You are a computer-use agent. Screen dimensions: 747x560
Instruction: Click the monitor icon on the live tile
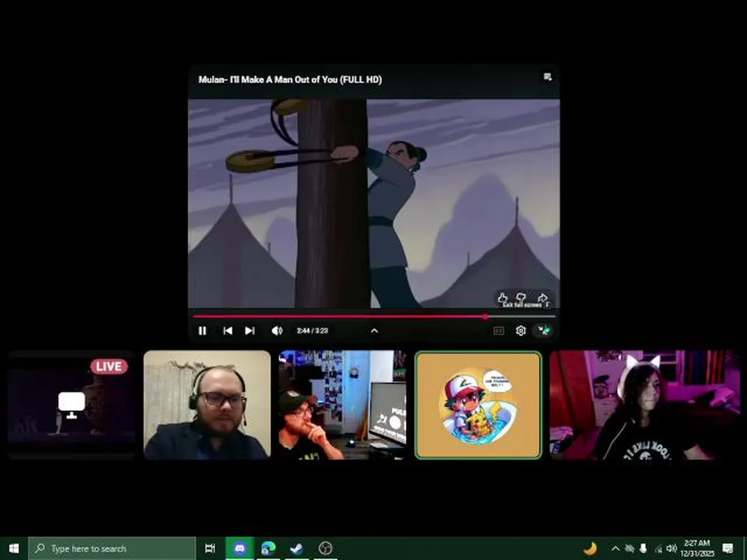[72, 404]
